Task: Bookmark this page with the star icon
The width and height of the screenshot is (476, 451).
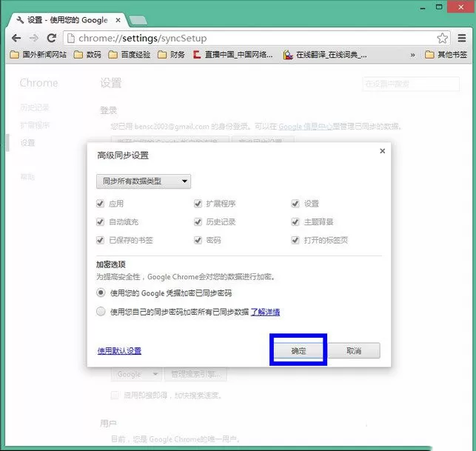Action: (x=442, y=39)
